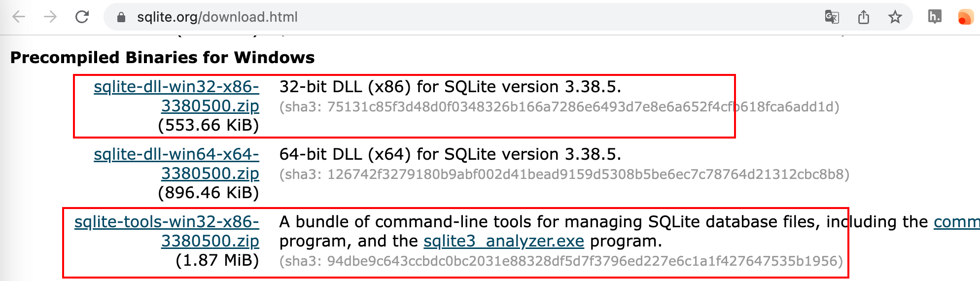Viewport: 980px width, 281px height.
Task: Click the sqlite-tools sha3 hash text
Action: (561, 261)
